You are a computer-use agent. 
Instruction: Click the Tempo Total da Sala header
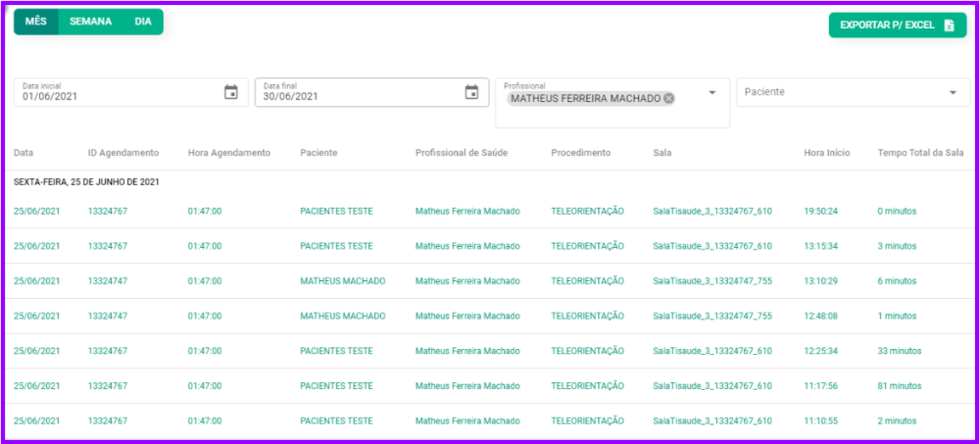pos(921,153)
